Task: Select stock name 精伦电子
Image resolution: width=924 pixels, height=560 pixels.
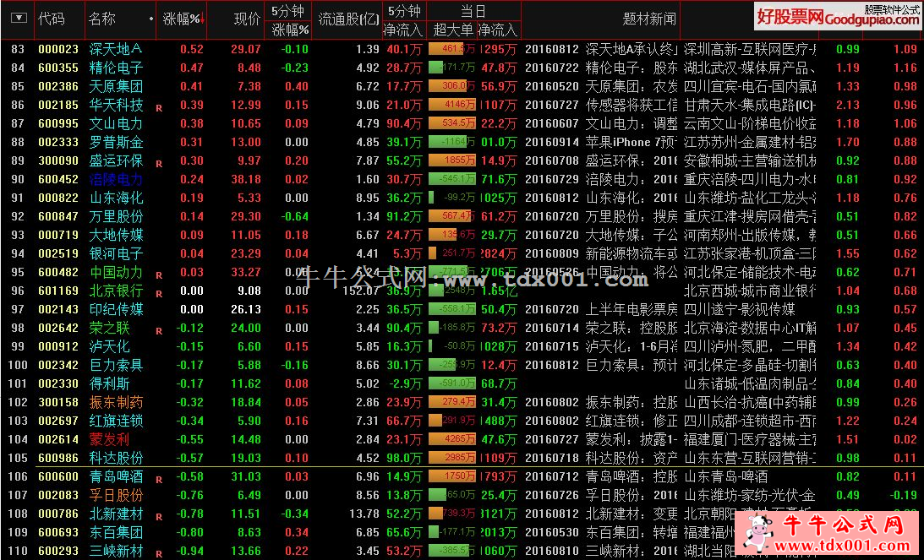Action: [x=116, y=68]
